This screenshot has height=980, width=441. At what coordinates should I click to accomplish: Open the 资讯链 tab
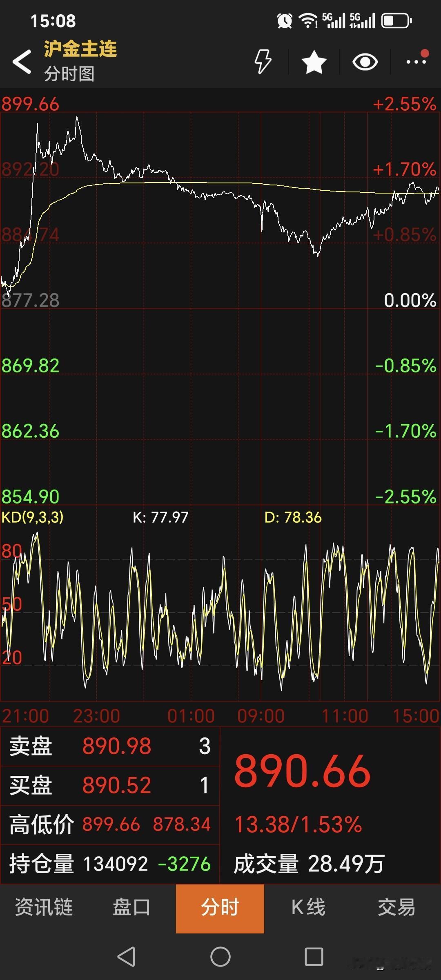tap(44, 907)
